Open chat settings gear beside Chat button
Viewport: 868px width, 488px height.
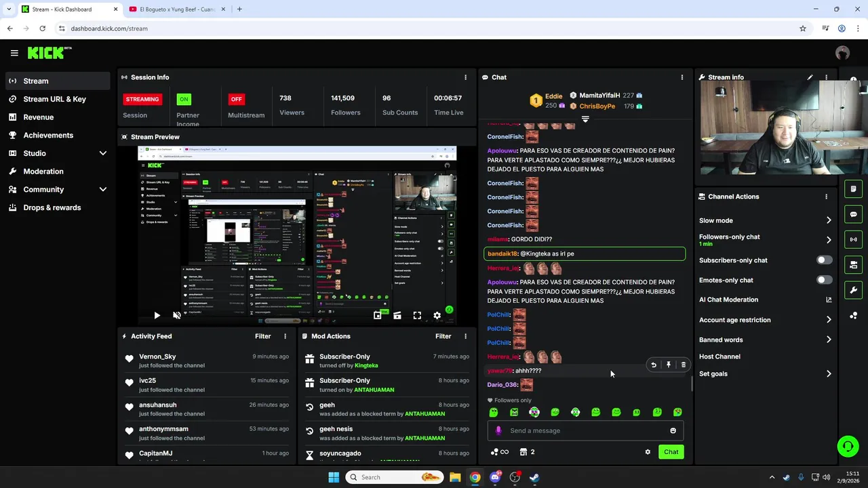click(x=648, y=452)
